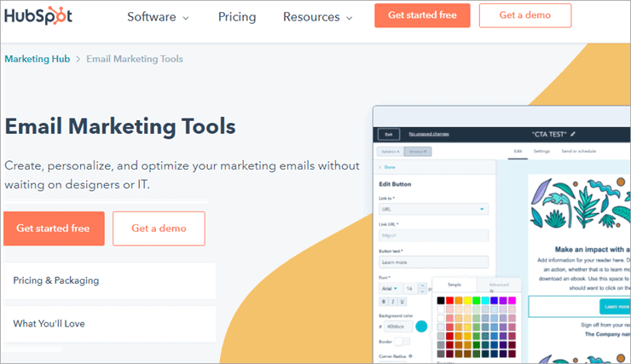This screenshot has height=364, width=631.
Task: Click the font size 16 field
Action: (411, 288)
